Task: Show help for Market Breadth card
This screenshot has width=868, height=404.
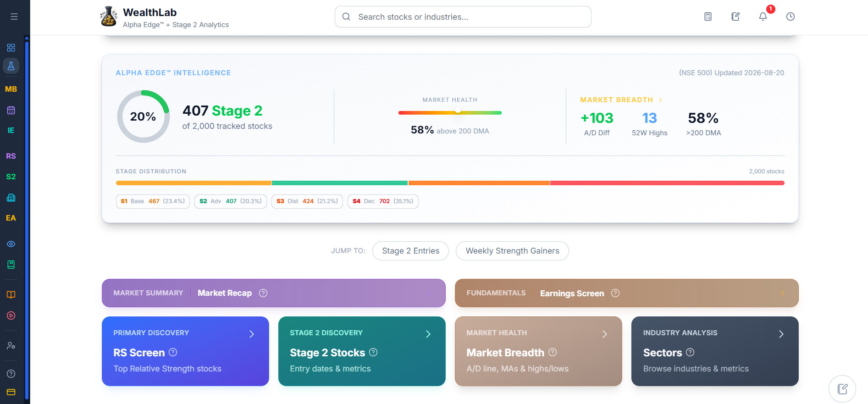Action: click(553, 352)
